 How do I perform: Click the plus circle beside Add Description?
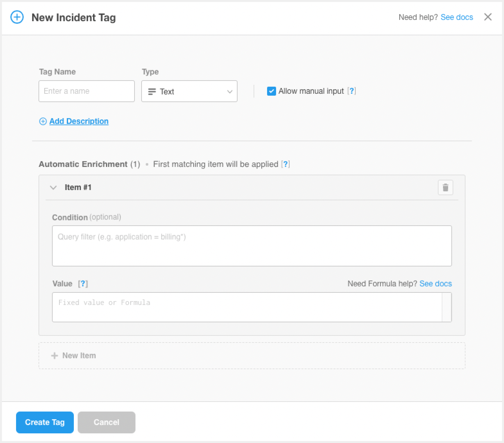pos(43,121)
